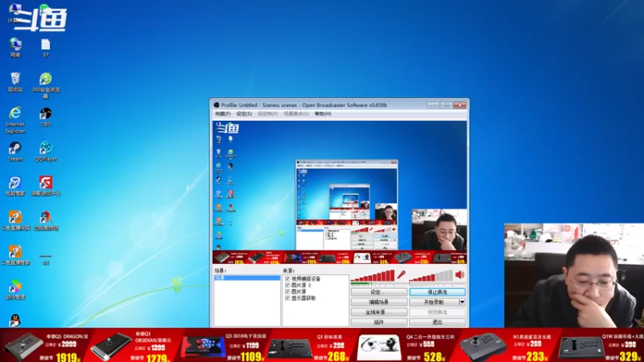Open the Network desktop icon
644x362 pixels.
coord(15,47)
